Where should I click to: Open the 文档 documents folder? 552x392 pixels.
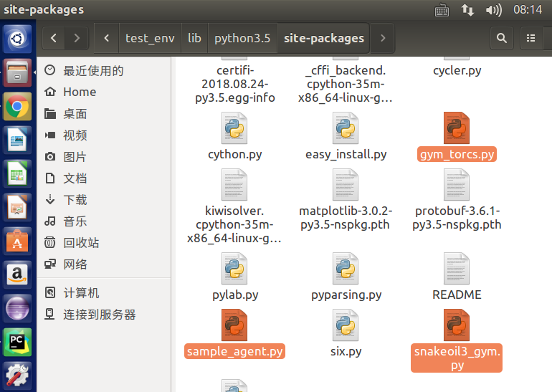coord(104,178)
